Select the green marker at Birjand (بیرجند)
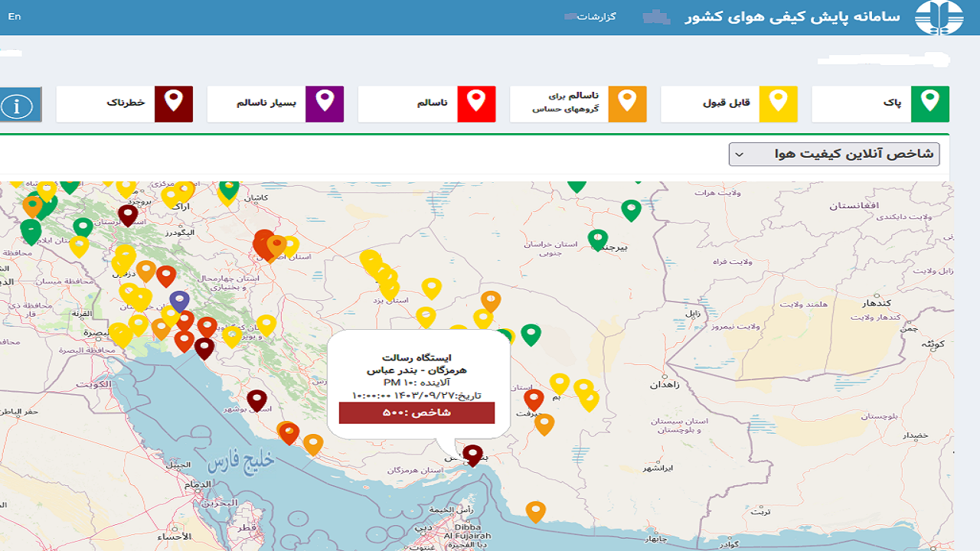This screenshot has width=980, height=551. click(597, 240)
